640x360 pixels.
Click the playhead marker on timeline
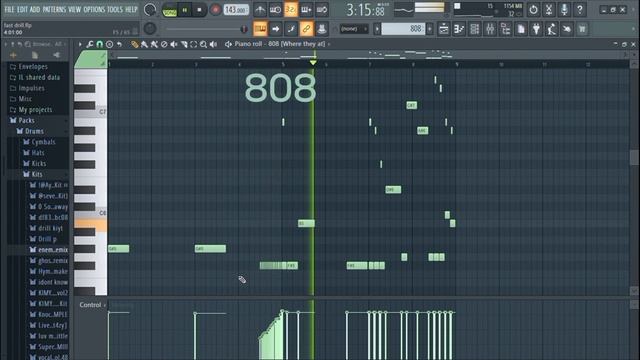tap(313, 62)
